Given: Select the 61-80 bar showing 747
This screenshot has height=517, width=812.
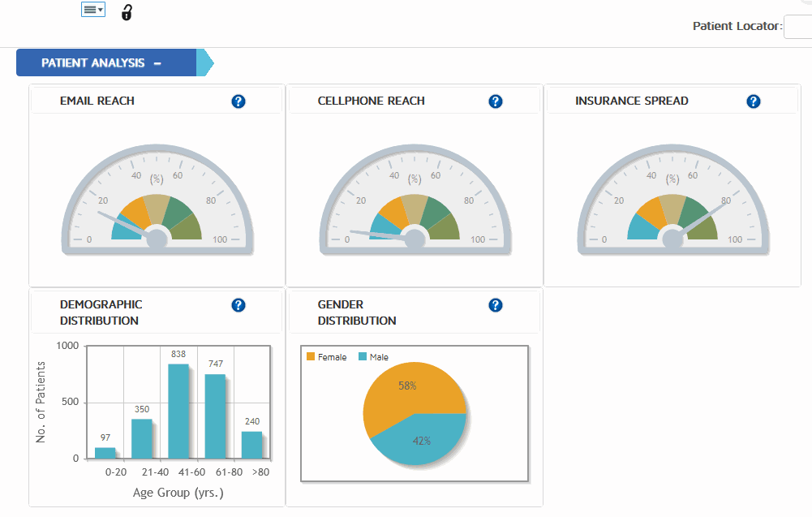Looking at the screenshot, I should tap(215, 416).
